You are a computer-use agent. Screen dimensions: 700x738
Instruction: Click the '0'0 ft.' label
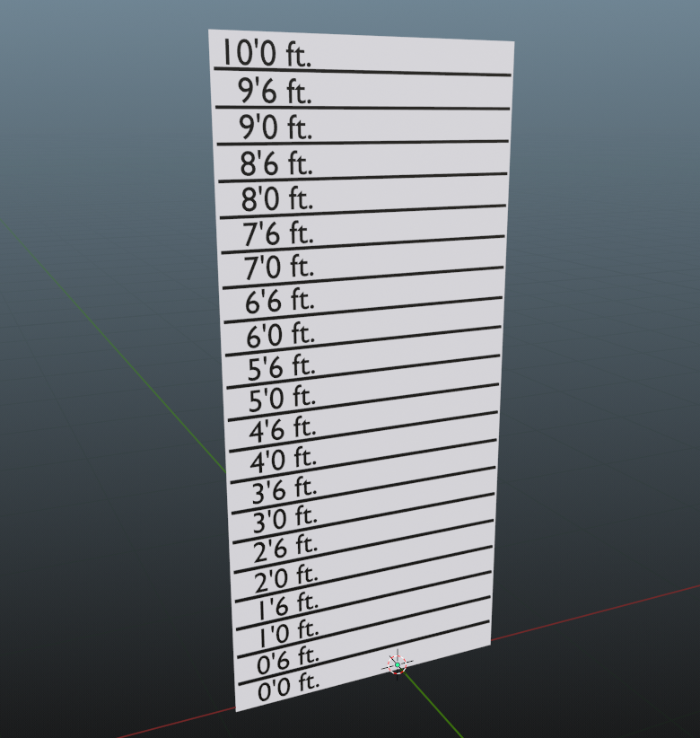(289, 687)
